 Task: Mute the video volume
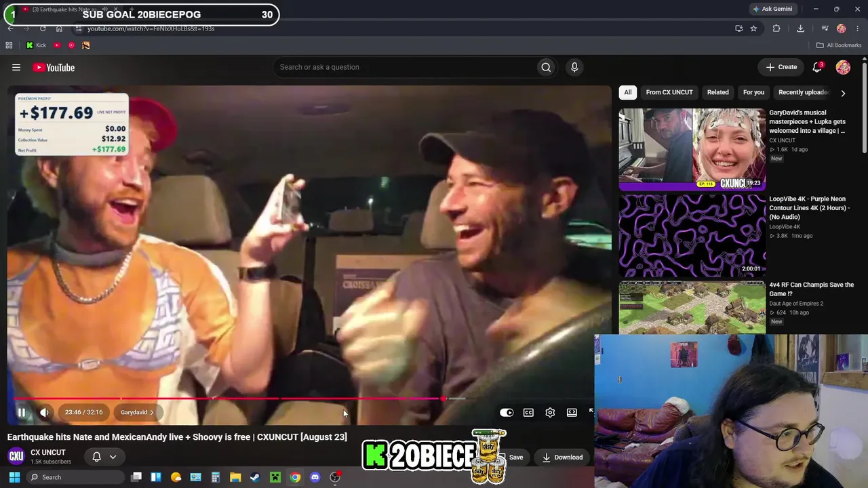(x=45, y=412)
